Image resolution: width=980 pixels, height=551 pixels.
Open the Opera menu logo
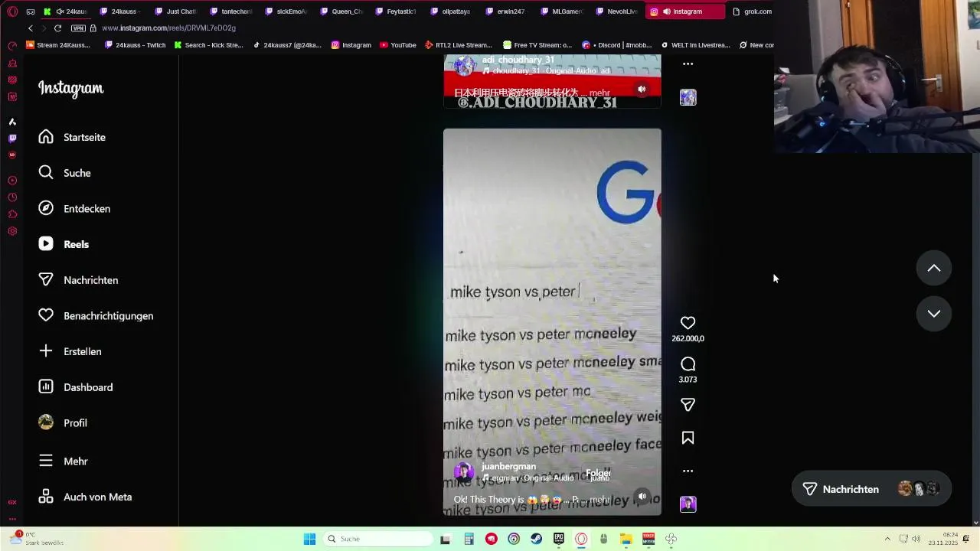click(12, 11)
